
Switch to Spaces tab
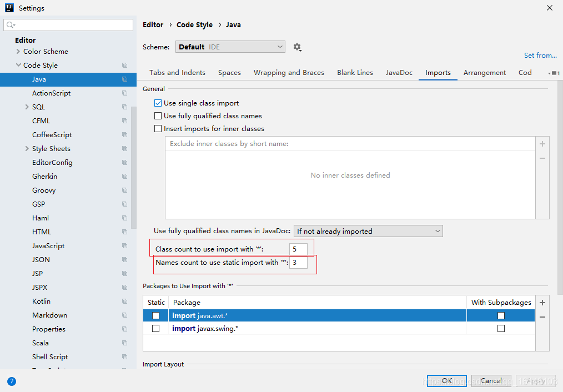[x=229, y=73]
